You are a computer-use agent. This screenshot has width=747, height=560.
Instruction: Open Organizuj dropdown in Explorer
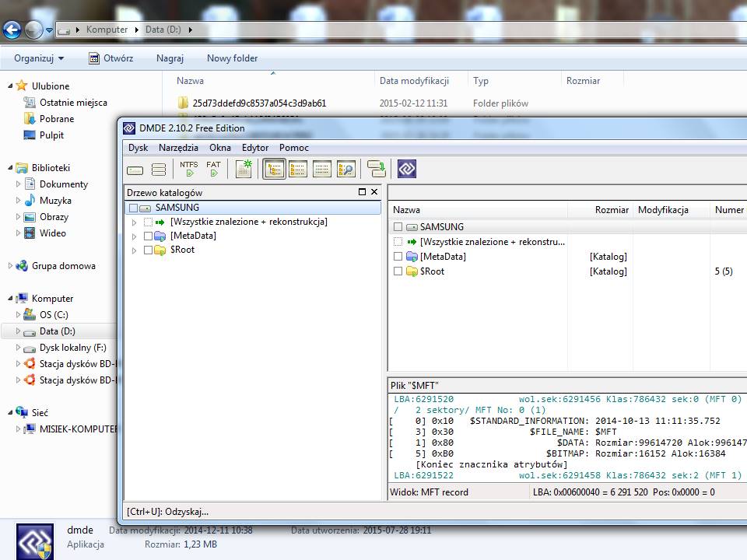pos(39,58)
